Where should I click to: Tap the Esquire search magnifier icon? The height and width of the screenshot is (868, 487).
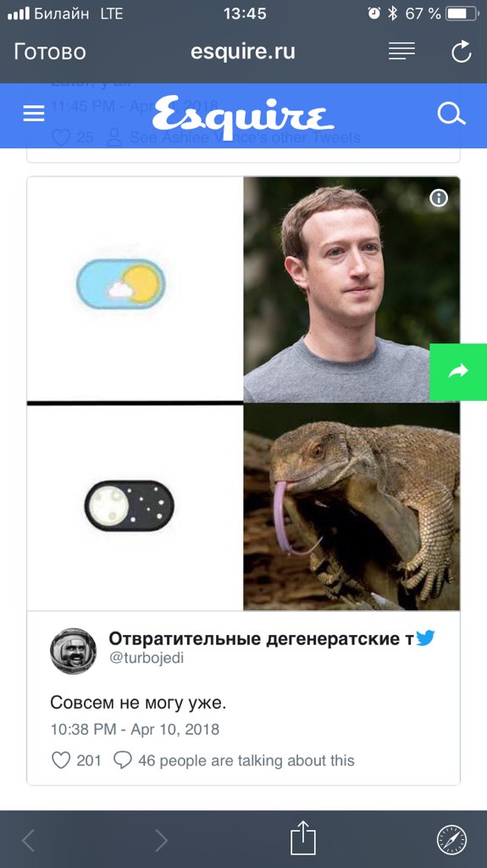point(451,114)
